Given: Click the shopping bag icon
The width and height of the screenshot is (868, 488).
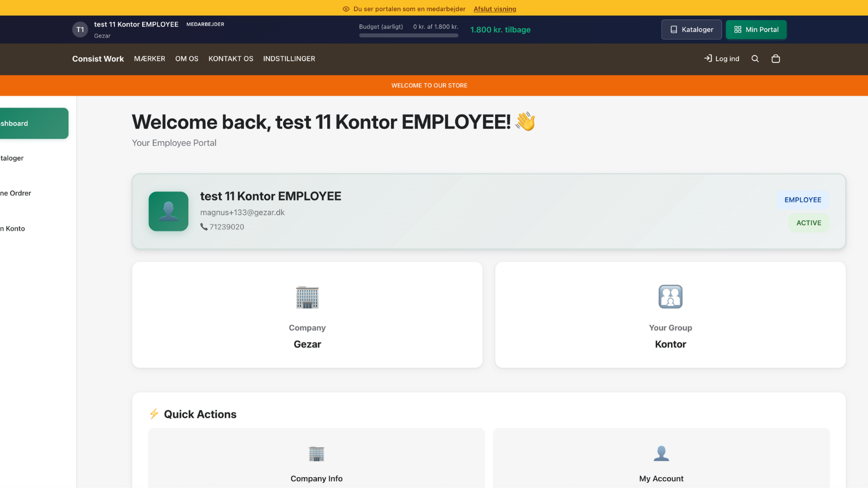Looking at the screenshot, I should 776,59.
